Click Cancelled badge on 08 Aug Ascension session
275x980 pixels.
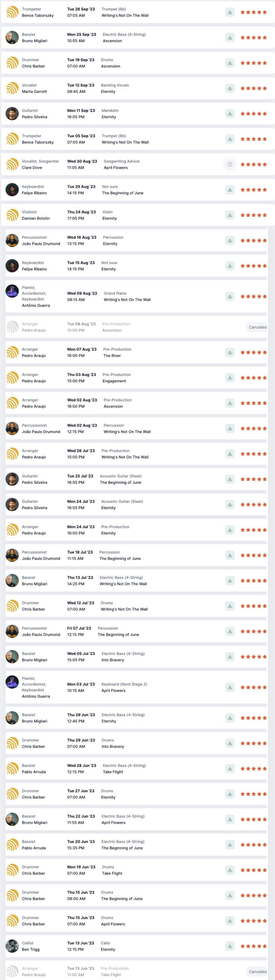click(x=257, y=327)
